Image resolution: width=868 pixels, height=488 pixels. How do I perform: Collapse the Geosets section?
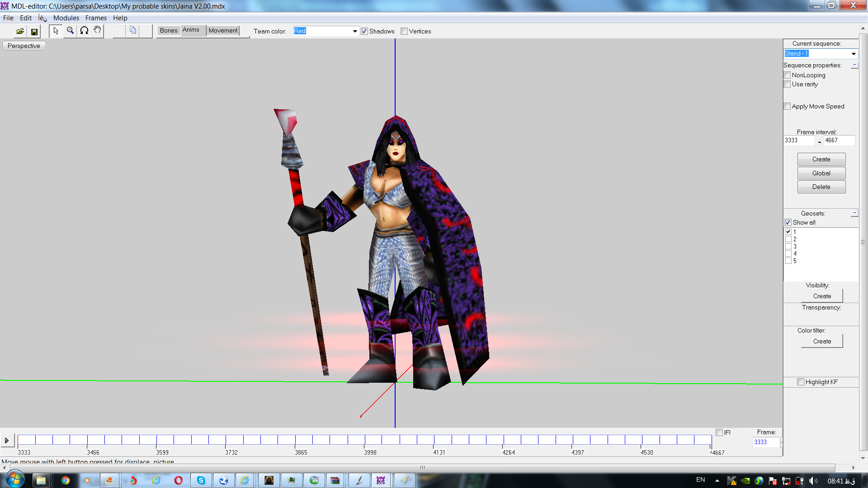coord(854,213)
